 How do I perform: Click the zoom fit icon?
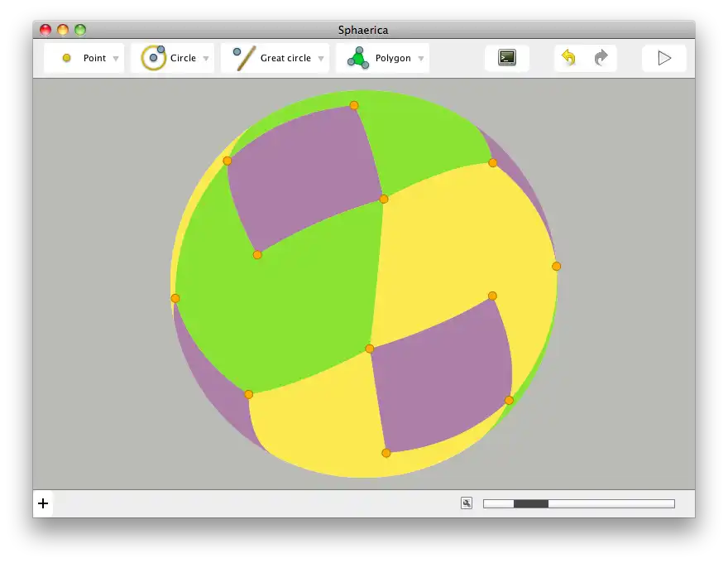[x=467, y=503]
